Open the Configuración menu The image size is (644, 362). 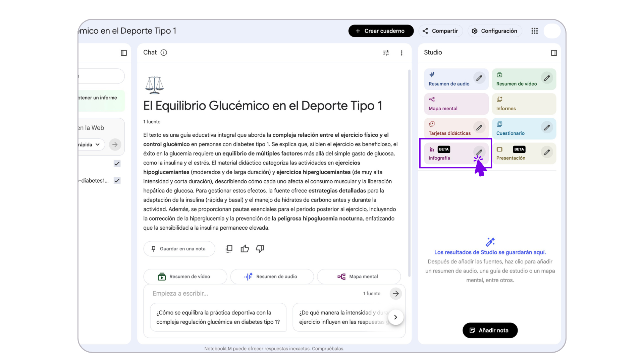pos(494,31)
